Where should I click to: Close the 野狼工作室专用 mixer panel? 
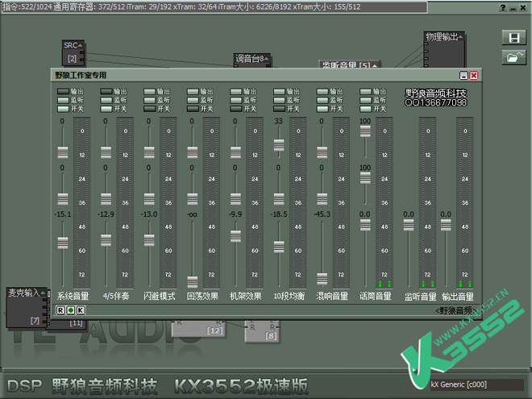474,75
